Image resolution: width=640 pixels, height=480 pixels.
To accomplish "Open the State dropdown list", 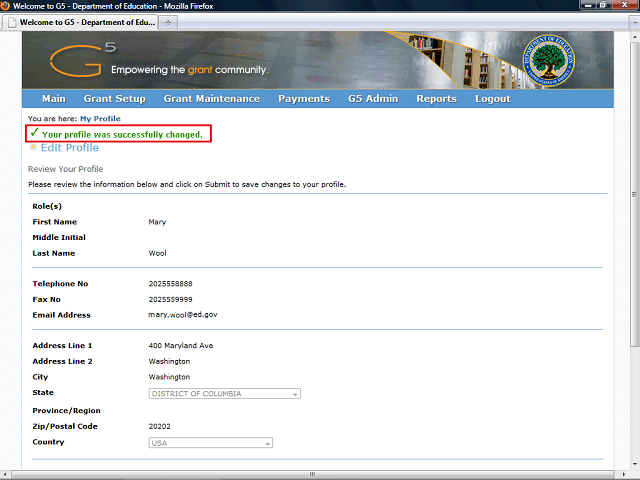I will 295,394.
